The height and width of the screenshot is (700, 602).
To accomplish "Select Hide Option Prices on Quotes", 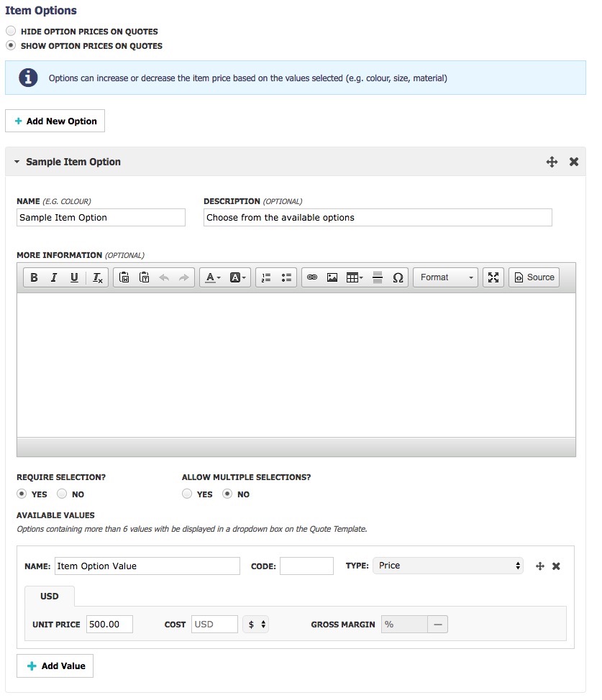I will (11, 31).
